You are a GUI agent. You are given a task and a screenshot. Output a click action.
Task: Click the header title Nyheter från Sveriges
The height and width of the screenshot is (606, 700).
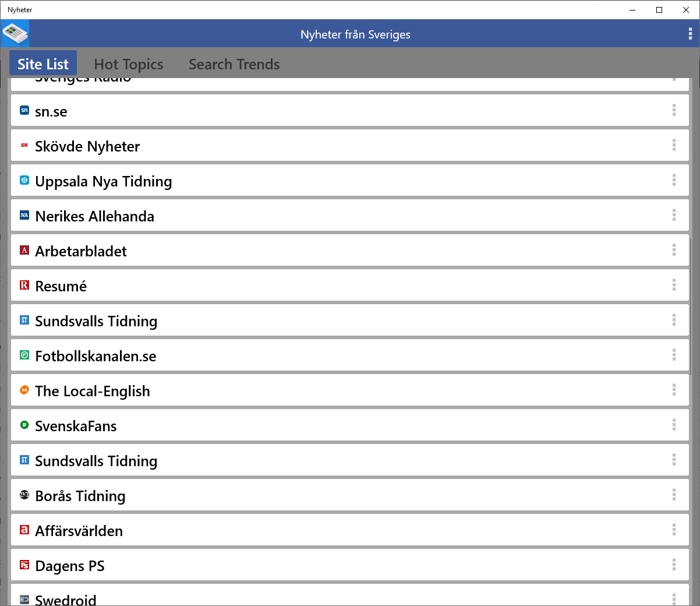pos(355,34)
